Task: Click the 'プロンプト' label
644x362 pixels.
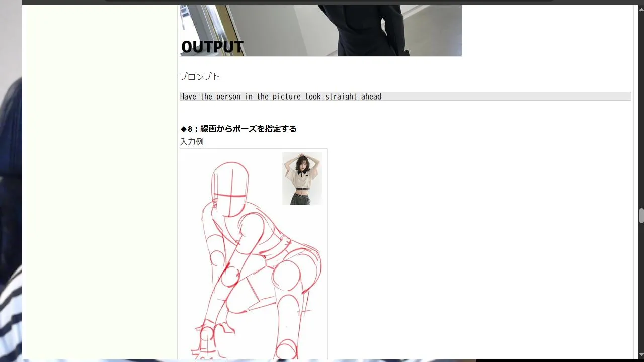Action: [200, 77]
